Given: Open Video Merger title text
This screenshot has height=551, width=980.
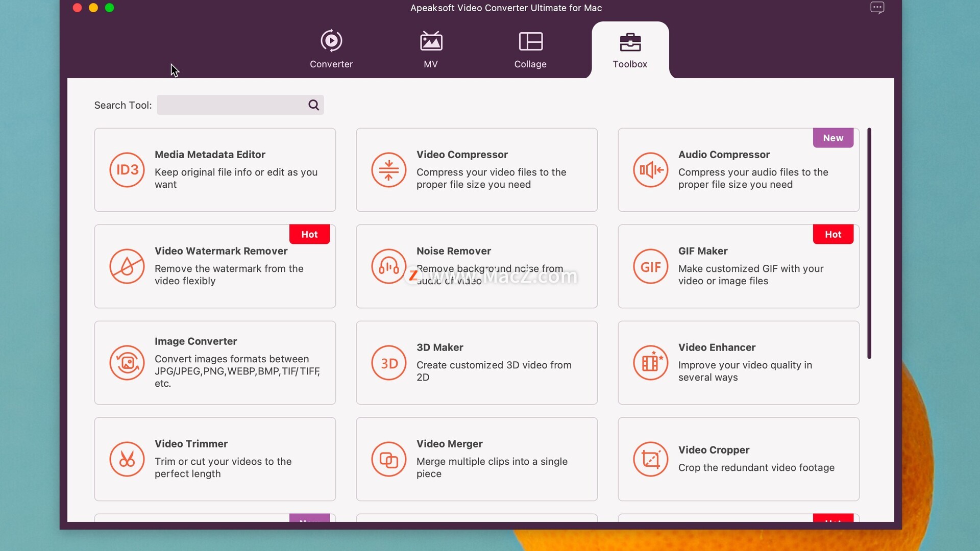Looking at the screenshot, I should (x=449, y=444).
